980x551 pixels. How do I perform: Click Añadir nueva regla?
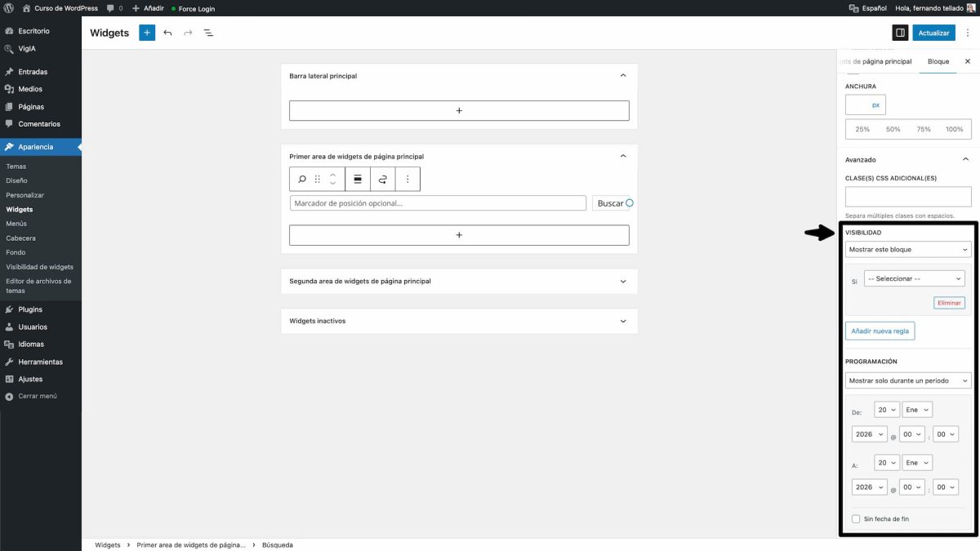tap(880, 331)
